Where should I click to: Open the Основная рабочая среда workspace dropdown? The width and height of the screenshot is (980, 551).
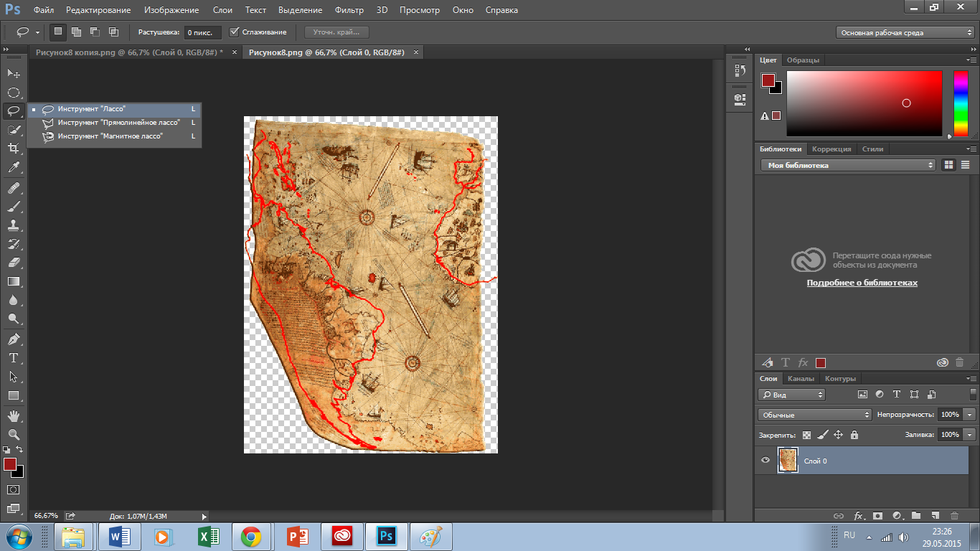point(905,32)
